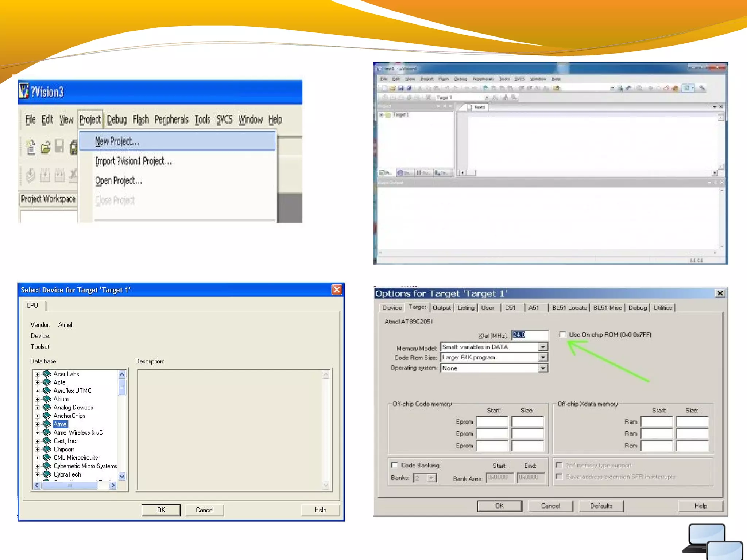Click the Build target icon in ?Vision3 toolbar
The width and height of the screenshot is (747, 560).
[x=45, y=175]
